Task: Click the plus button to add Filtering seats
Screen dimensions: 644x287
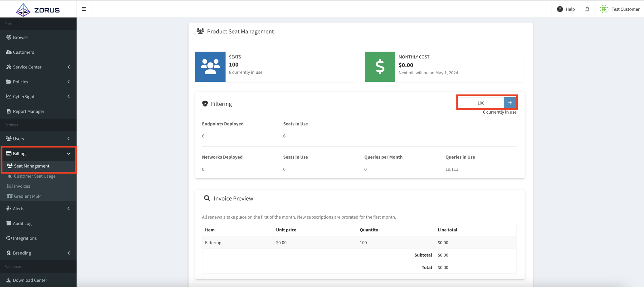Action: pos(510,102)
